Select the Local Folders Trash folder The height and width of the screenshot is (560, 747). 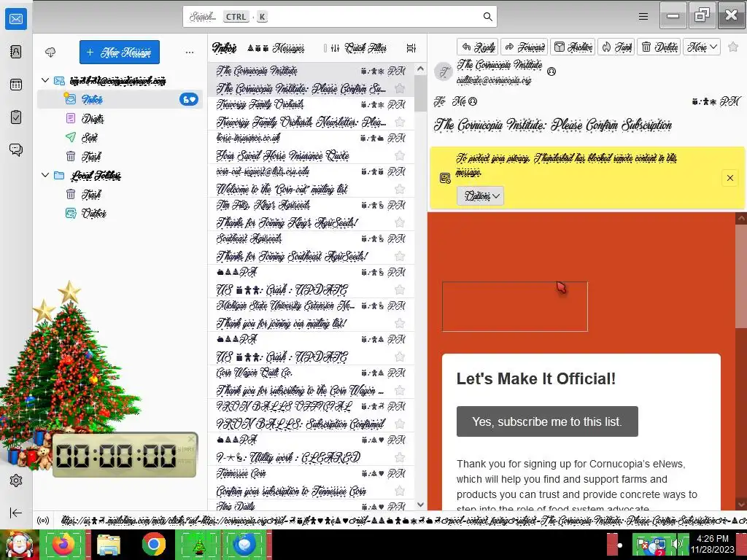120,194
